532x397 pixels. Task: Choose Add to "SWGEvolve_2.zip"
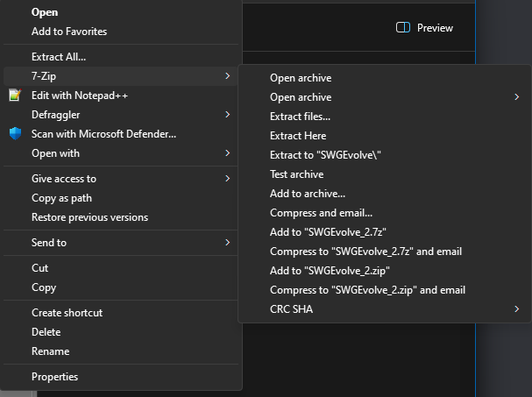tap(385, 271)
